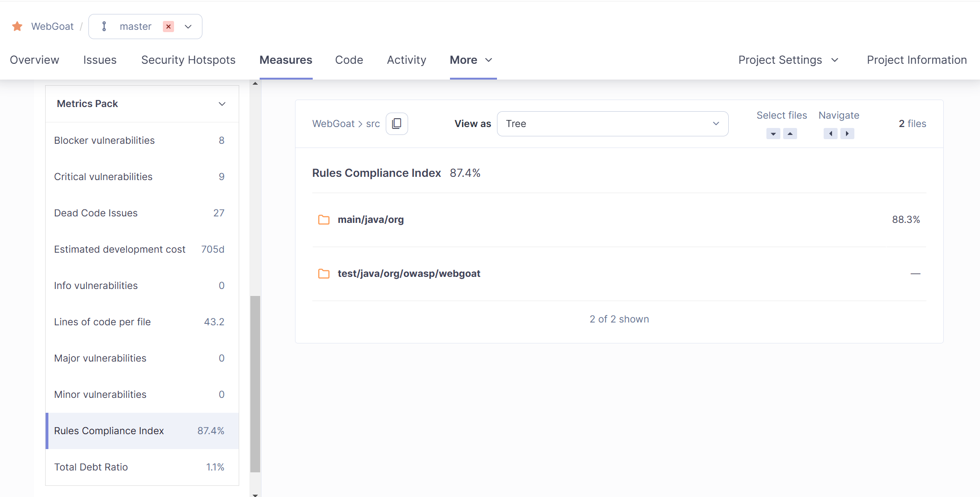Expand the More menu
This screenshot has height=497, width=980.
pyautogui.click(x=471, y=60)
